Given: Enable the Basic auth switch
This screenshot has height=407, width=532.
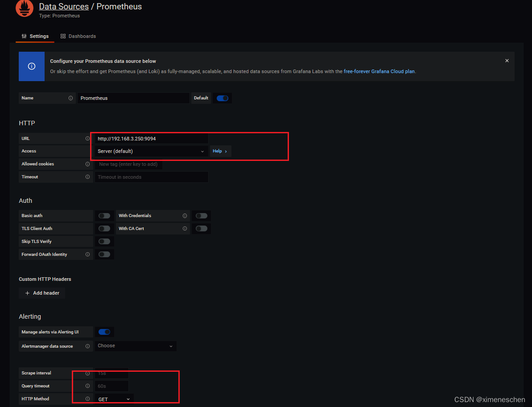Looking at the screenshot, I should pos(104,216).
